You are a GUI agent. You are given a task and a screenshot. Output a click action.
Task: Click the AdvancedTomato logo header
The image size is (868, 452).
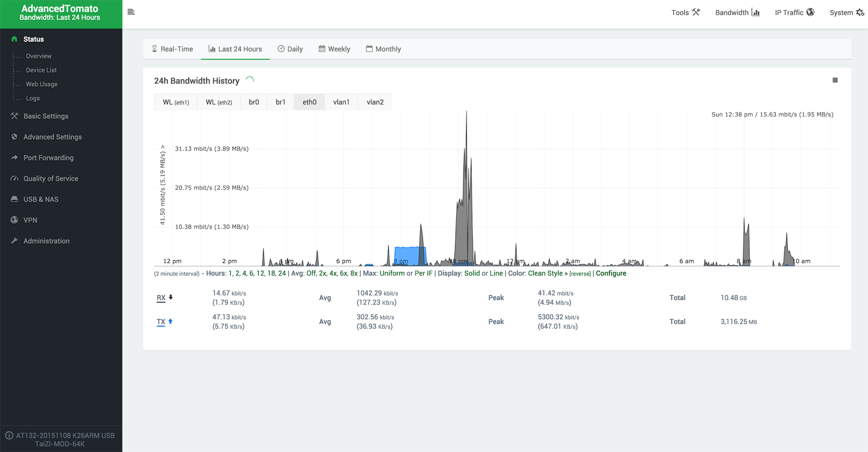click(60, 13)
